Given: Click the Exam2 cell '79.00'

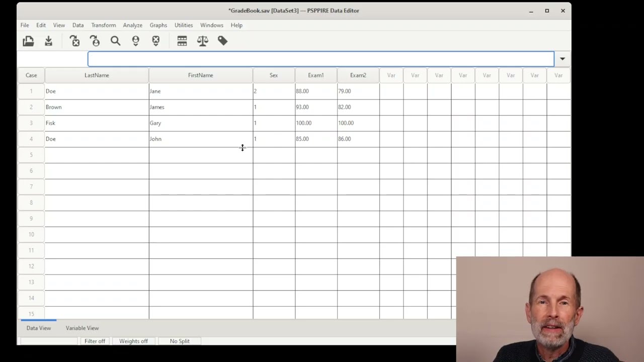Looking at the screenshot, I should pyautogui.click(x=358, y=91).
